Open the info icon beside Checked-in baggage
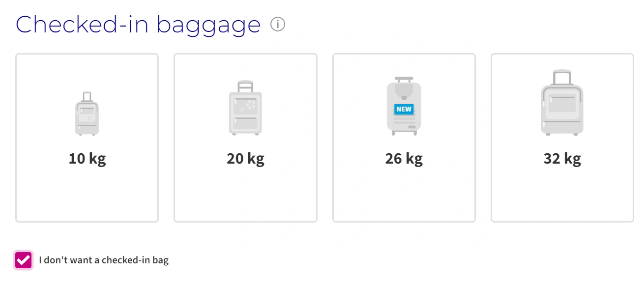This screenshot has height=283, width=644. (278, 24)
